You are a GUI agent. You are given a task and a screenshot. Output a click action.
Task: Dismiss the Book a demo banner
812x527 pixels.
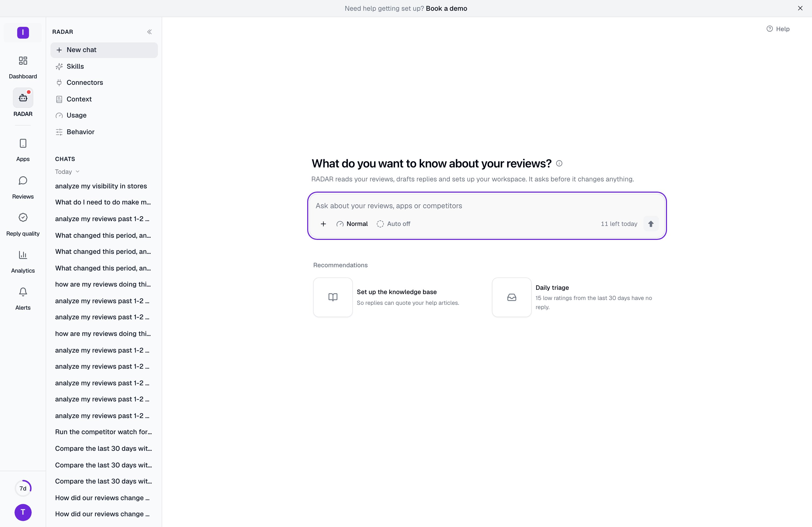pyautogui.click(x=800, y=8)
